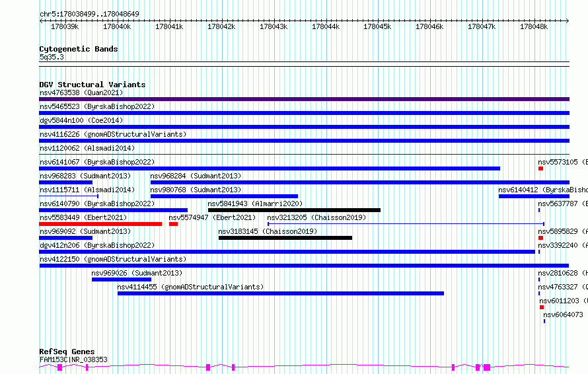Click the 178040k ruler tick
Viewport: 588px width, 374px height.
pyautogui.click(x=117, y=26)
